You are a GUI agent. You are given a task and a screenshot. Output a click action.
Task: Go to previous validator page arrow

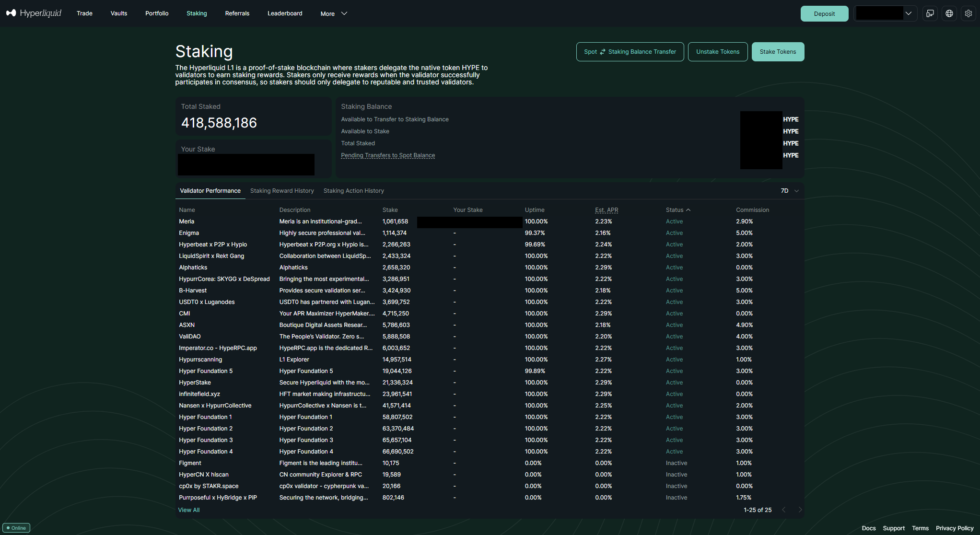click(784, 510)
